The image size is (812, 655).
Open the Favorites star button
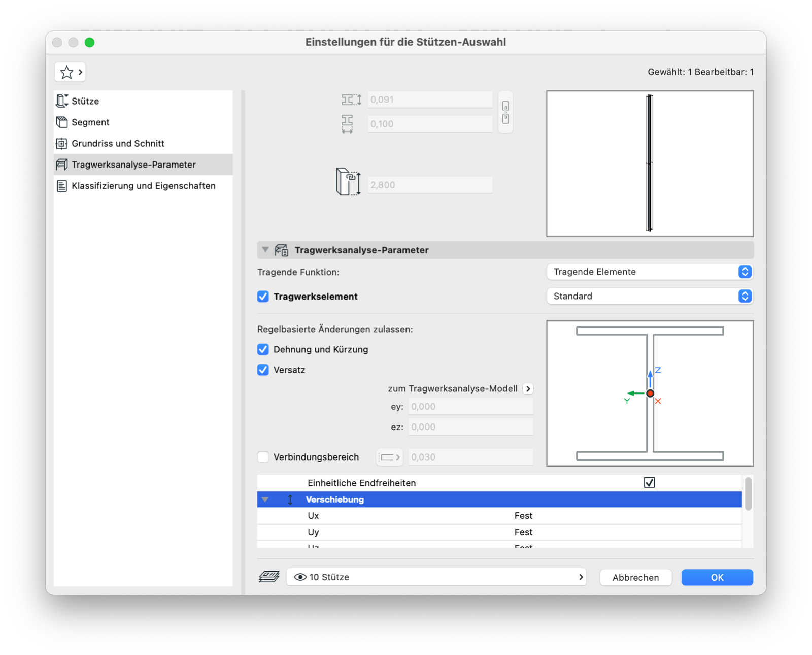[x=70, y=72]
